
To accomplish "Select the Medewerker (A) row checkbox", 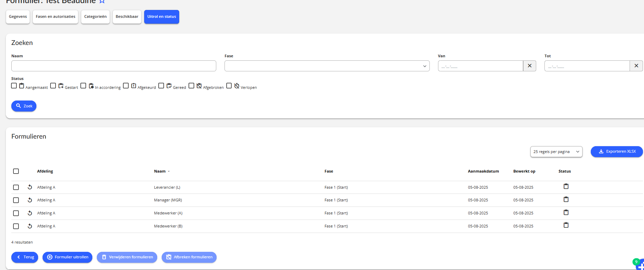I will pyautogui.click(x=16, y=213).
